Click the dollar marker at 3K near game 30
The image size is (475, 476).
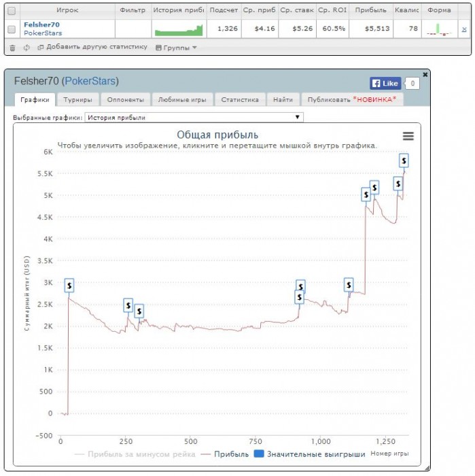(69, 286)
